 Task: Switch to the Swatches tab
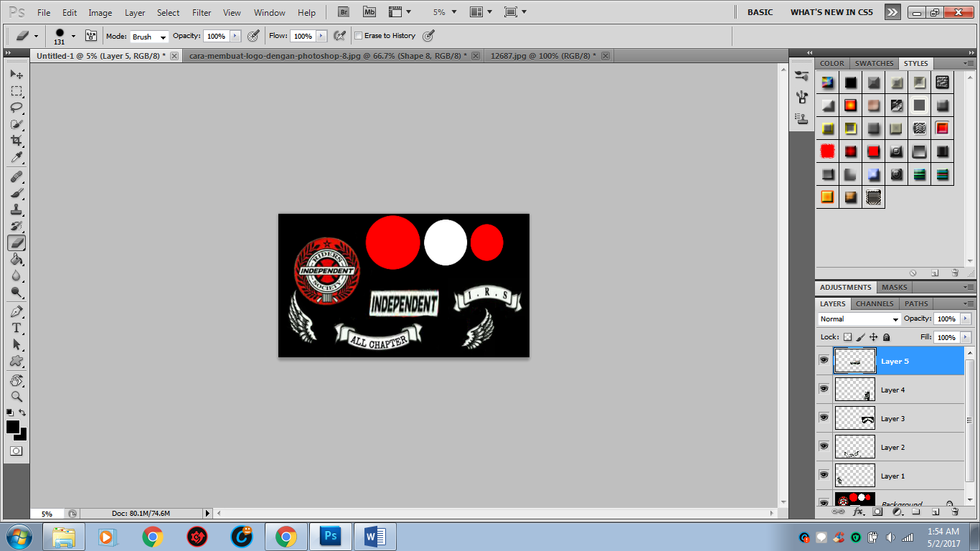coord(874,63)
